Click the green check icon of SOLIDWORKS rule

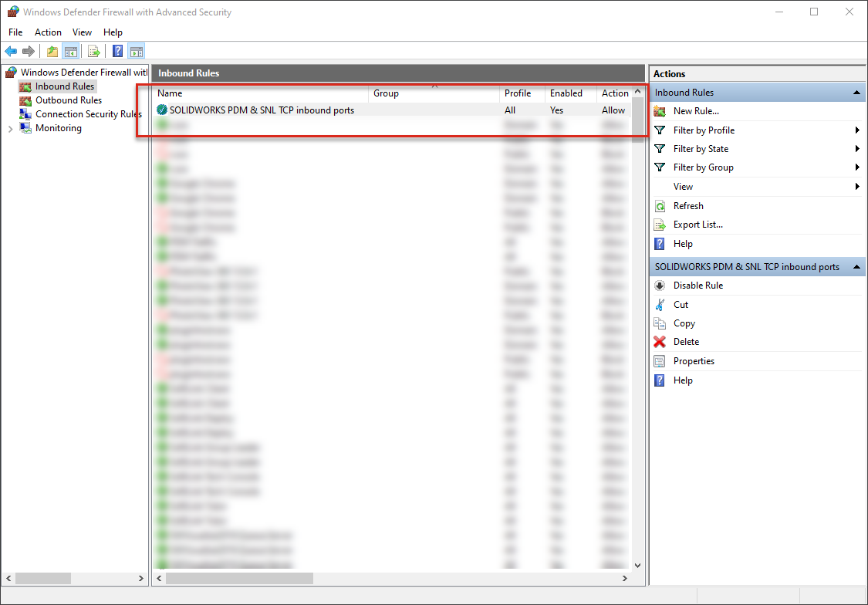(x=162, y=110)
